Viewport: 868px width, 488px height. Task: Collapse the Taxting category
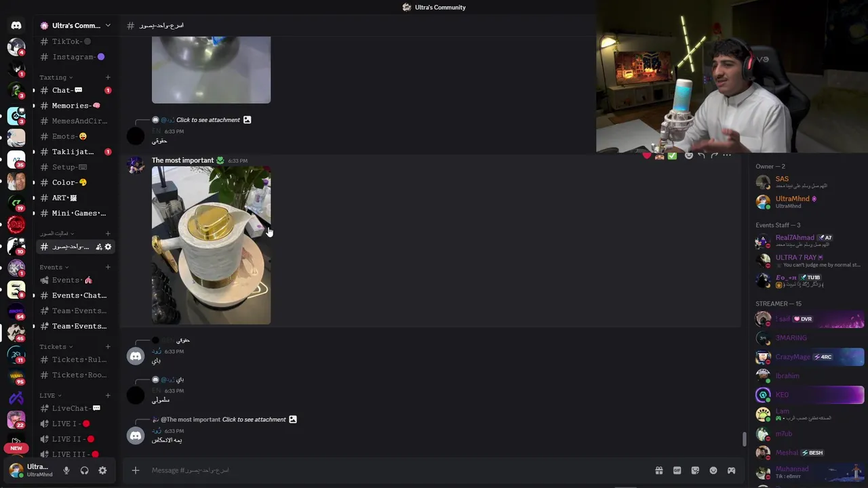click(56, 77)
